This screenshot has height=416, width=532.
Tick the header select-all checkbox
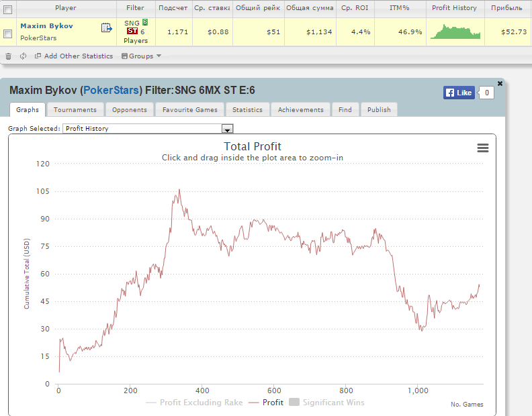(x=7, y=9)
